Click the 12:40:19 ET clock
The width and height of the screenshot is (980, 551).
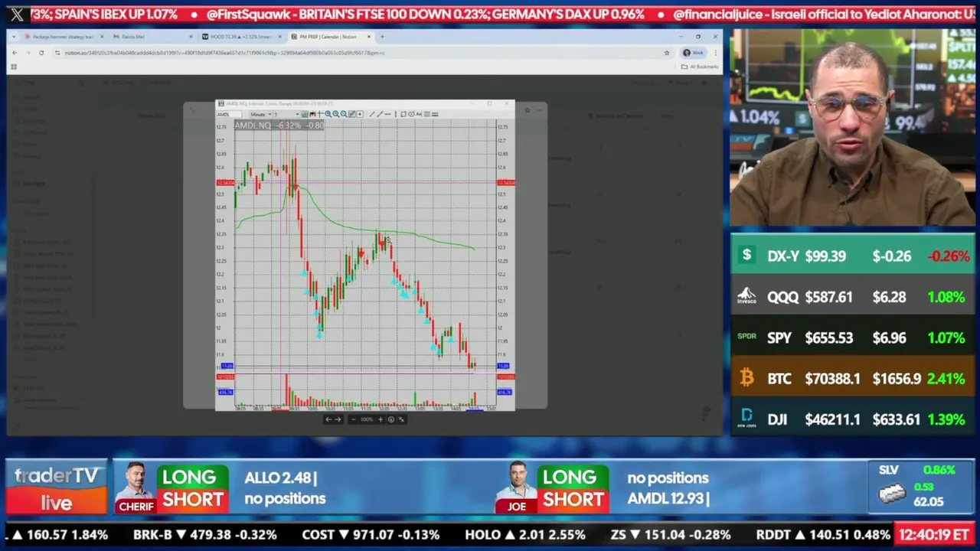934,534
